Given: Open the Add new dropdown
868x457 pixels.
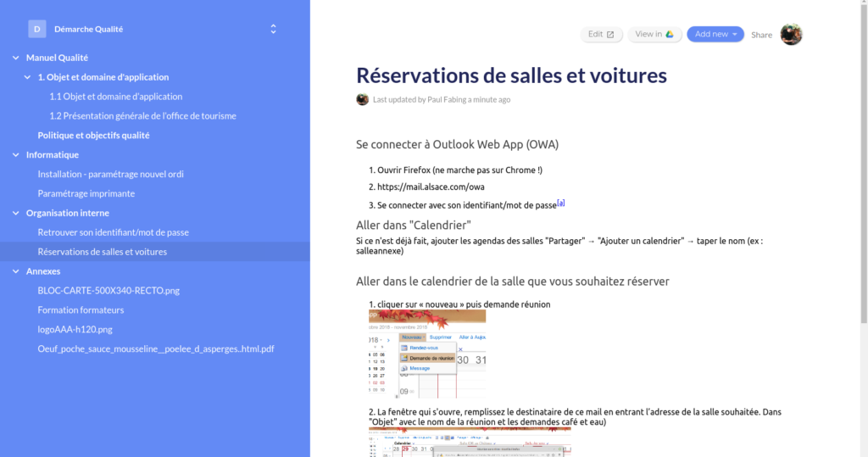Looking at the screenshot, I should click(x=715, y=35).
